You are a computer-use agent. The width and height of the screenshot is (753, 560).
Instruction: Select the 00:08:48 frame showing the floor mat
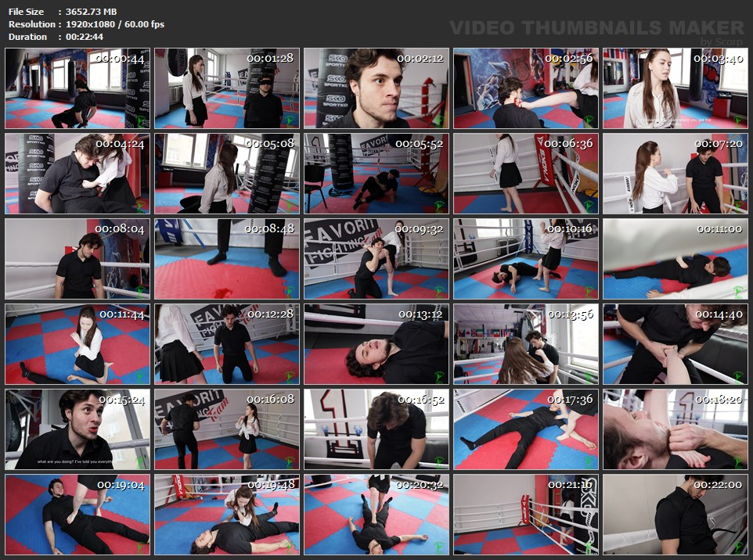[x=227, y=259]
